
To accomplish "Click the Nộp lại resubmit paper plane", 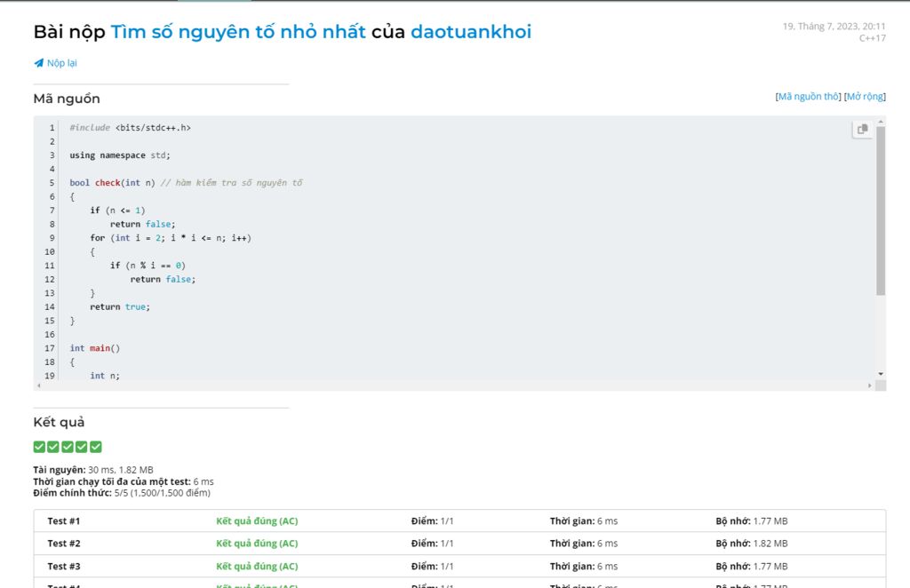I will (38, 63).
